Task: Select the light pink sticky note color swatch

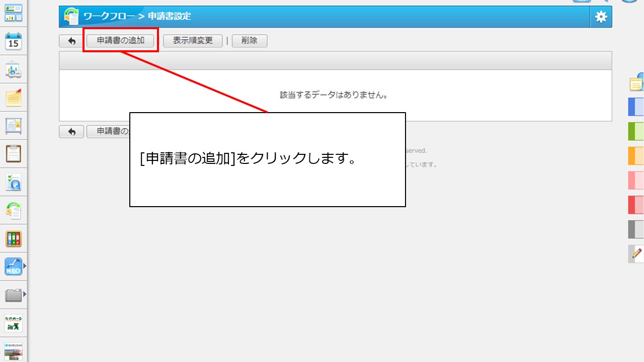Action: [x=636, y=180]
